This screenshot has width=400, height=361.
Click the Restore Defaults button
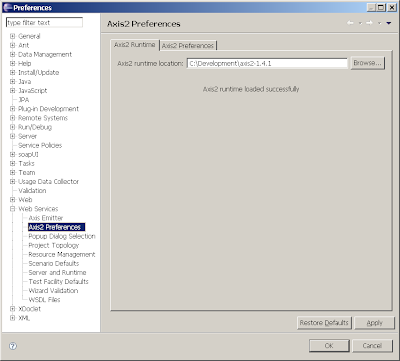(324, 323)
